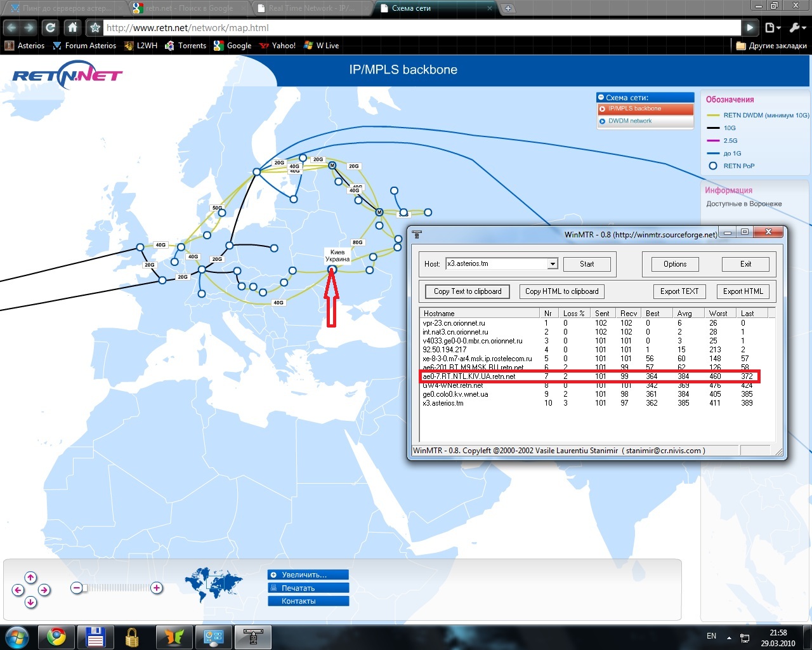
Task: Click the Export HTML button
Action: click(743, 291)
